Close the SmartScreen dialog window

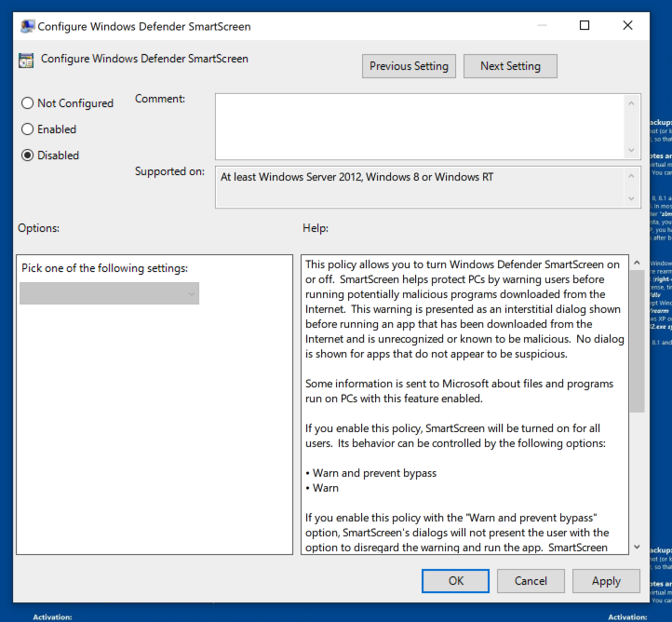pos(627,25)
